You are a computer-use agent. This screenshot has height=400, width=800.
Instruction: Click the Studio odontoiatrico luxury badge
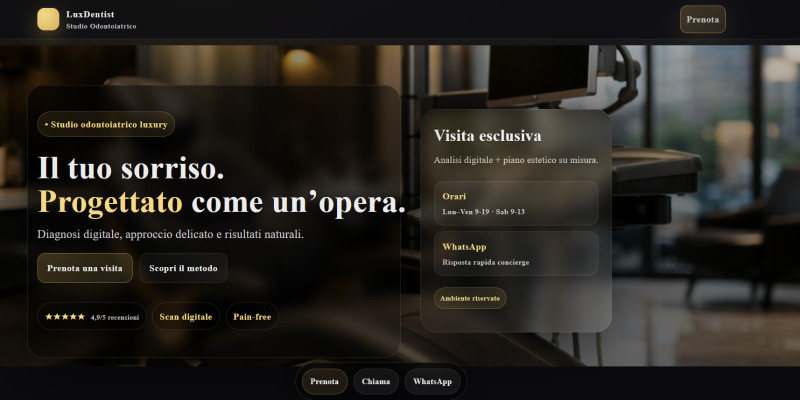[106, 124]
